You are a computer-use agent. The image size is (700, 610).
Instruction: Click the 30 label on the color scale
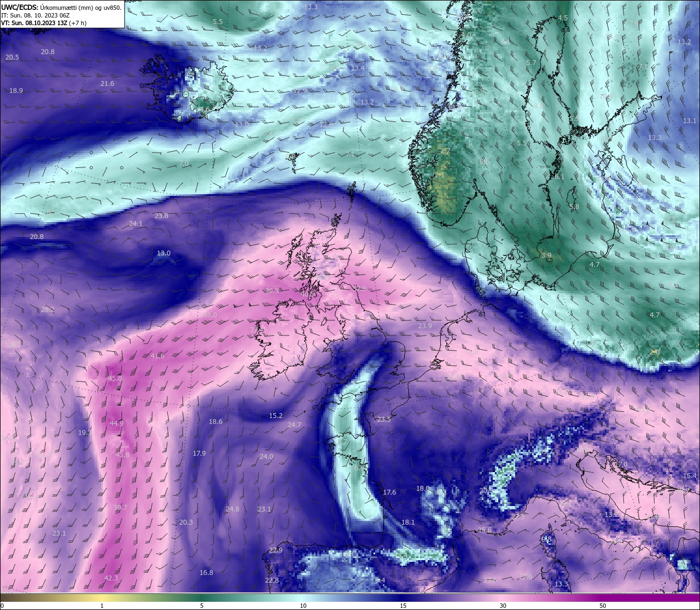click(x=503, y=606)
